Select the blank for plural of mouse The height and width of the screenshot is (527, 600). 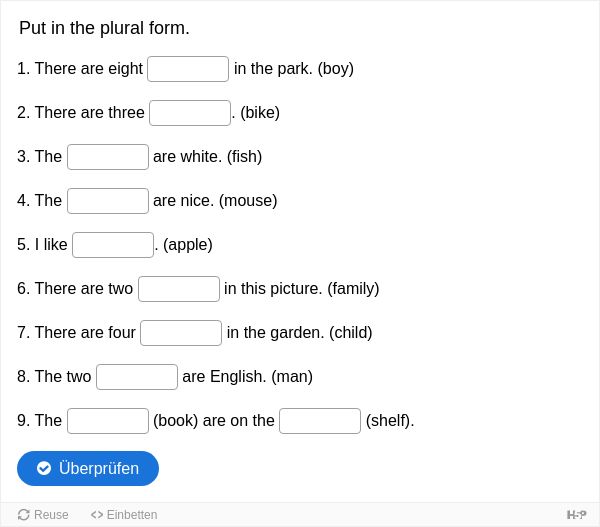tap(108, 201)
